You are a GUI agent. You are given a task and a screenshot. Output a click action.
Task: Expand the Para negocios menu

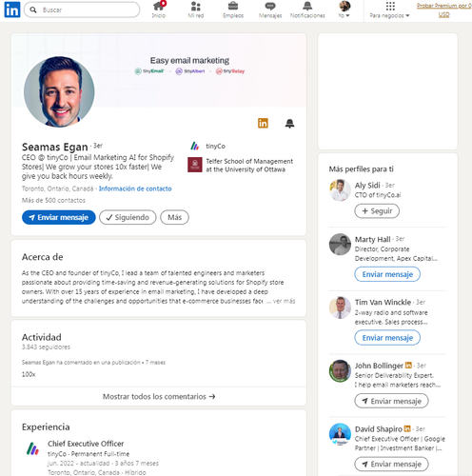coord(389,10)
